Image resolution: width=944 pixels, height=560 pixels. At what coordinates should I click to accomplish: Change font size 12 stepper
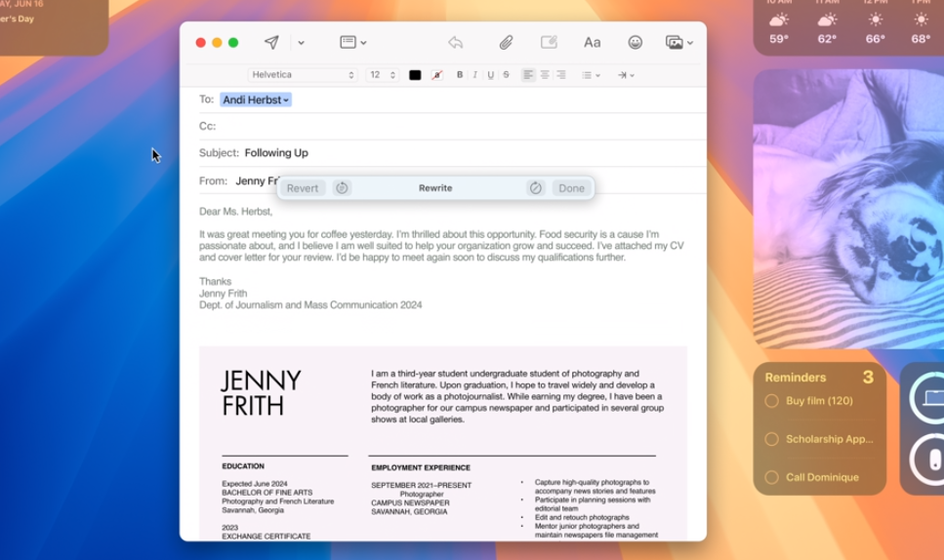pos(392,74)
